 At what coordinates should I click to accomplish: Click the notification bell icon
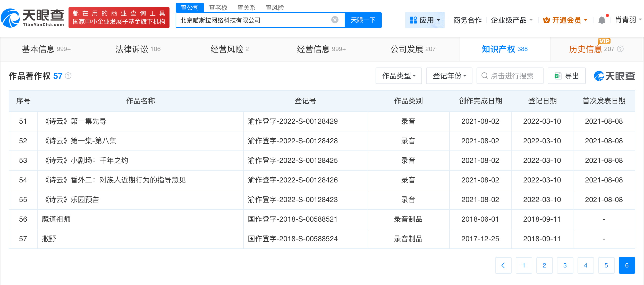click(x=602, y=20)
